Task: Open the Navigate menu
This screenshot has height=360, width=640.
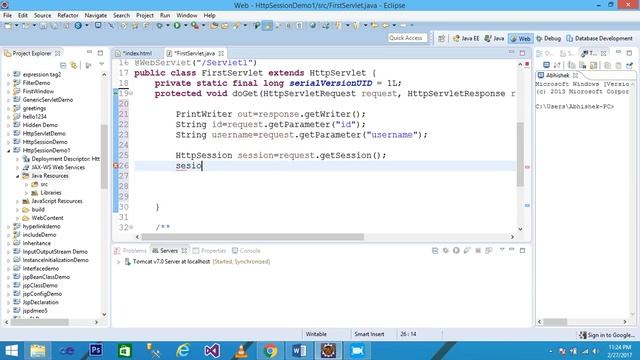Action: [x=96, y=16]
